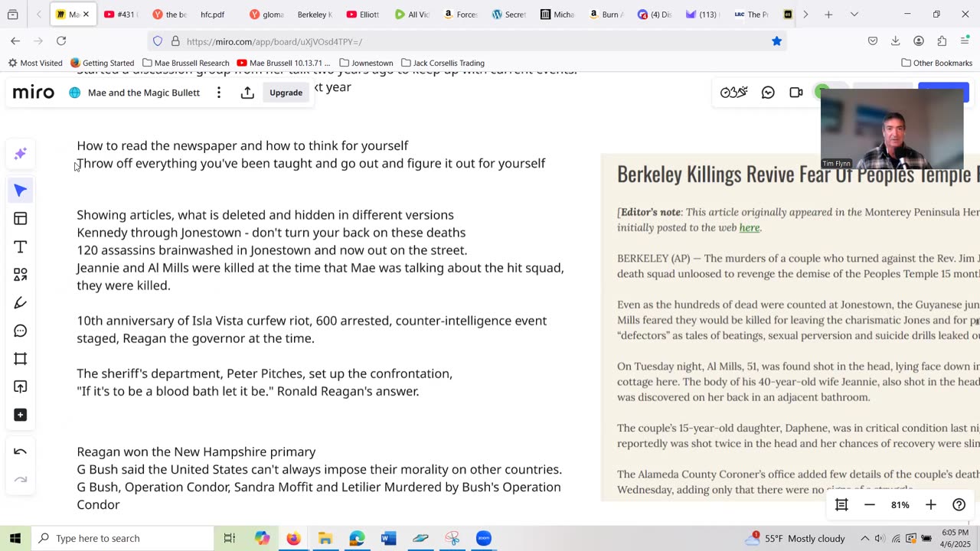Click the Windows search box
Screen dimensions: 980x551
[x=122, y=538]
